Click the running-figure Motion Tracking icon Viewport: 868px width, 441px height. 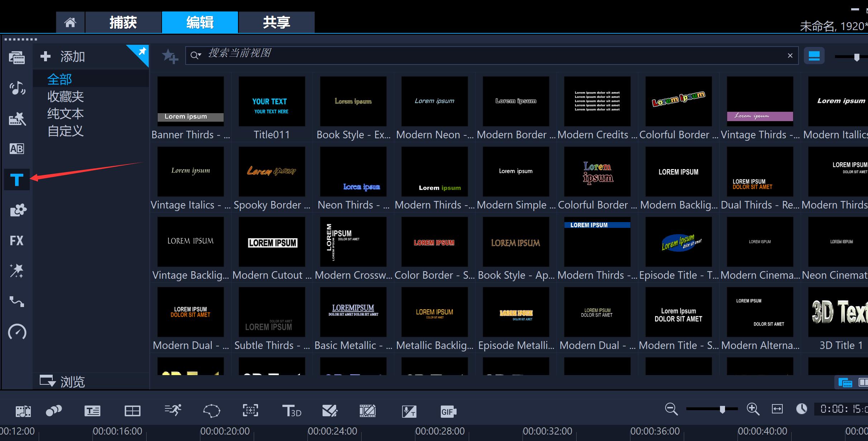pos(173,410)
